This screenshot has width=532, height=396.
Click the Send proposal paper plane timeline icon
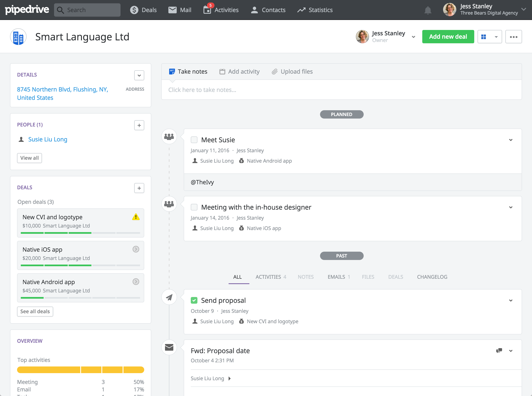pos(169,297)
